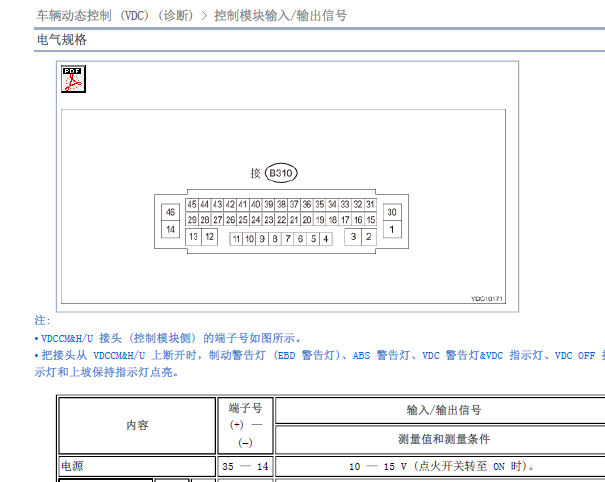Click the oval B310 connector label
605x482 pixels.
[281, 173]
